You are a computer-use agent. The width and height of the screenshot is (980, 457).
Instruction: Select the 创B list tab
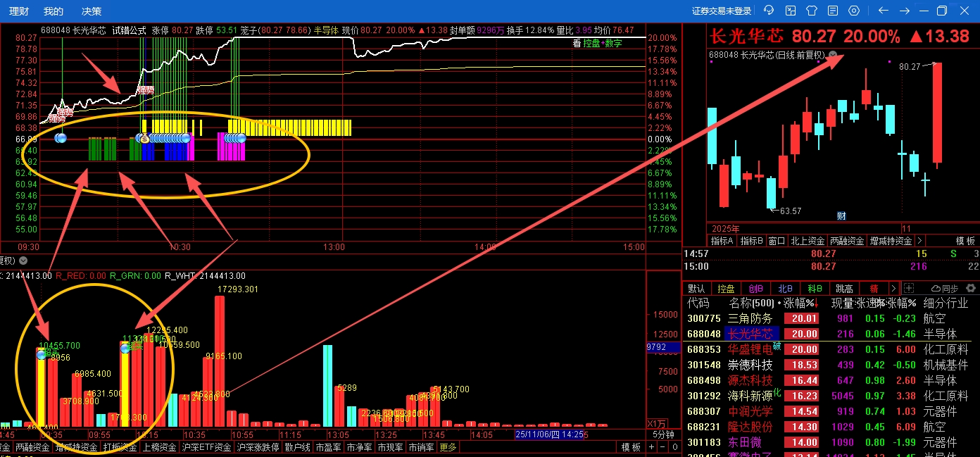[755, 289]
